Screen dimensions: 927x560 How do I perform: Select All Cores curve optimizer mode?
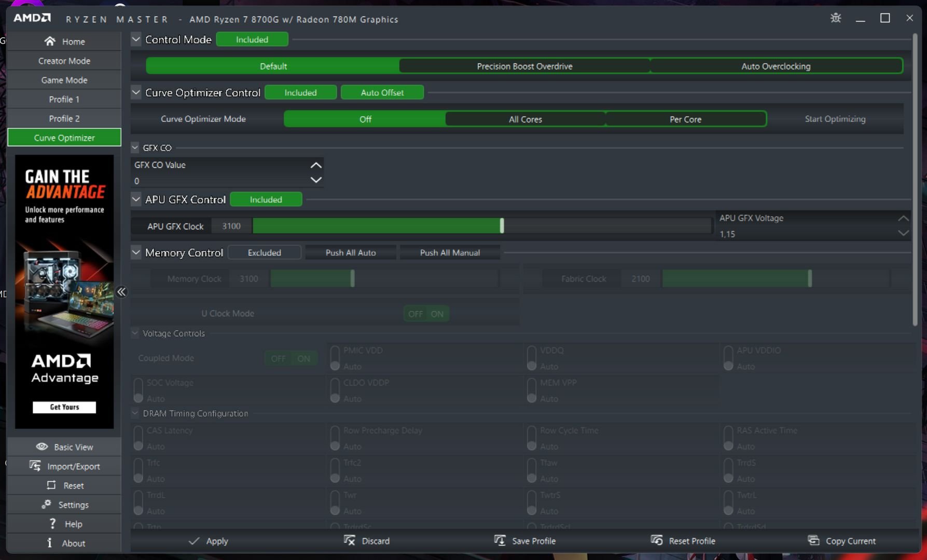point(525,119)
